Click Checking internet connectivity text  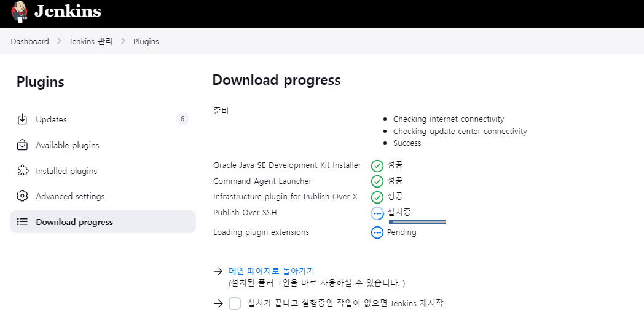tap(449, 119)
